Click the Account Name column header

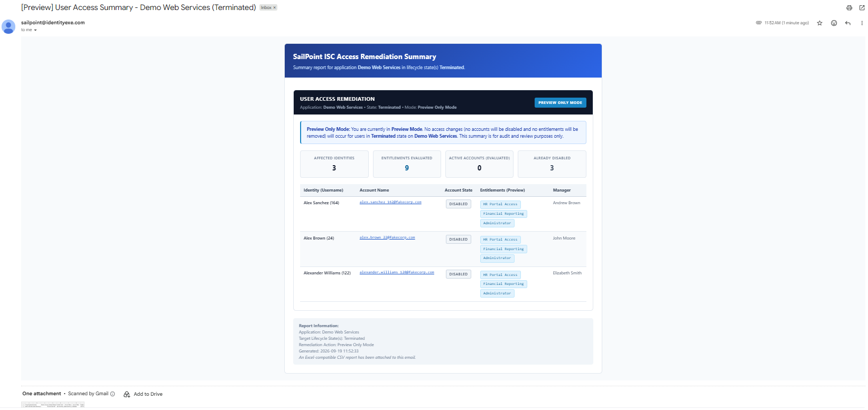point(374,190)
